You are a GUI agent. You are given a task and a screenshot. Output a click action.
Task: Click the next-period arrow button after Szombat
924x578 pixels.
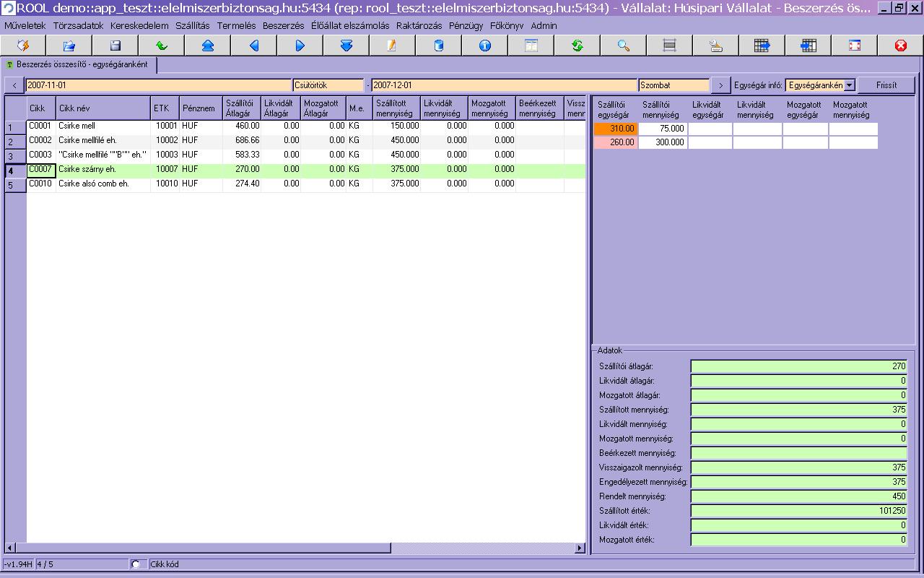tap(720, 85)
